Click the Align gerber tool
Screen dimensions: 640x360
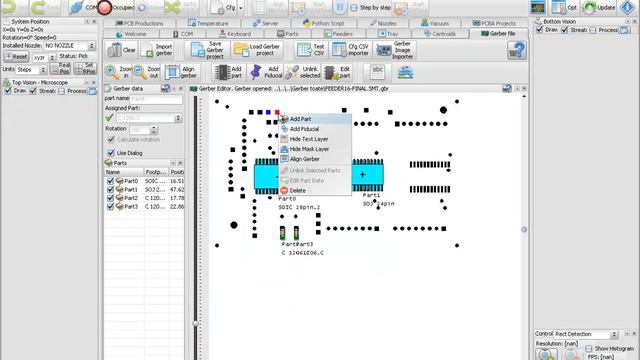coord(182,72)
